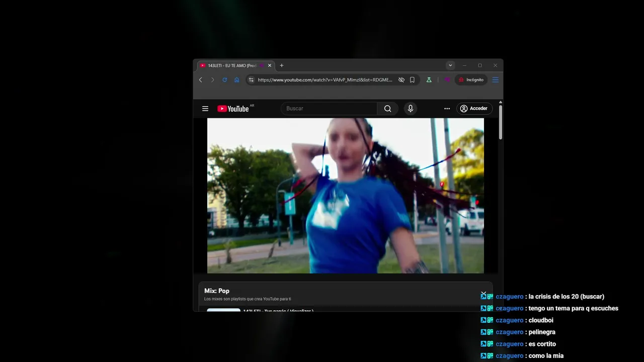
Task: Click the Acceder sign-in button
Action: (x=474, y=109)
